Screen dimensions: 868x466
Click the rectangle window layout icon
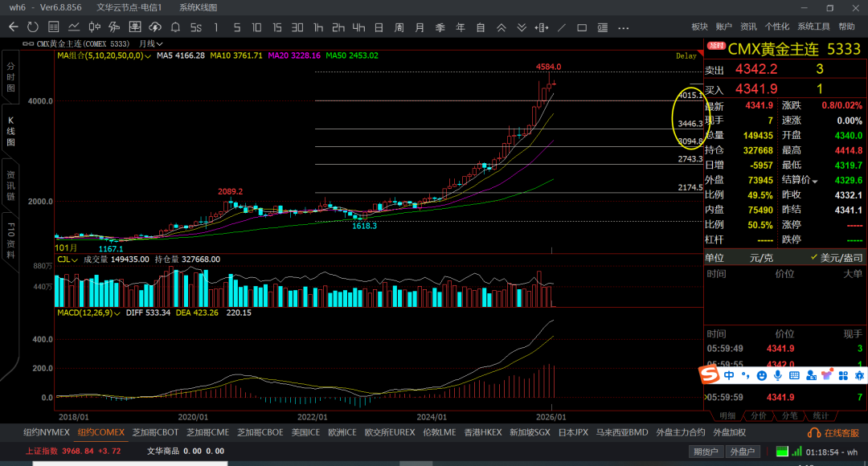click(582, 27)
